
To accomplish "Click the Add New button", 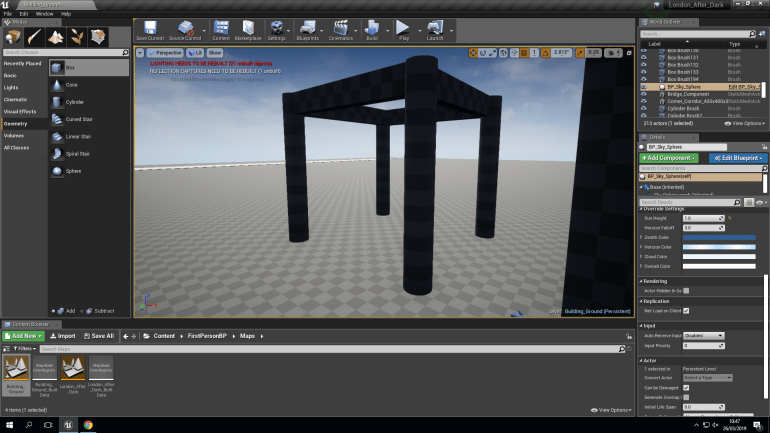I will pos(23,336).
